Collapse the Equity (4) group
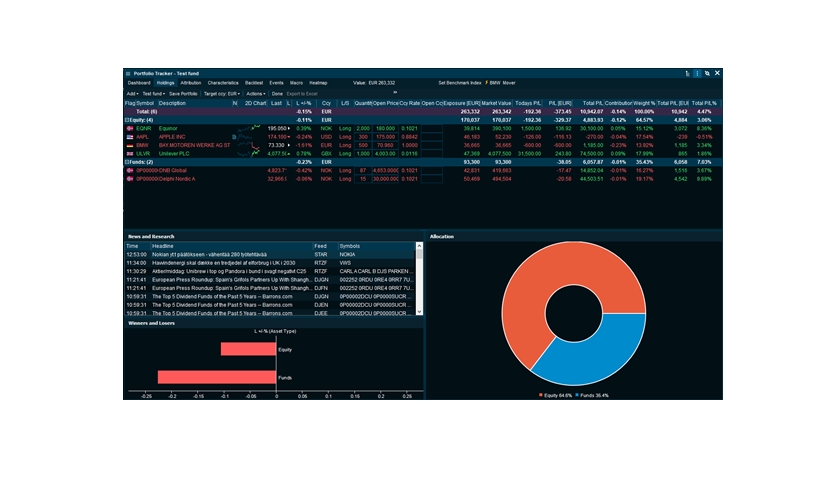Viewport: 840px width, 480px height. tap(127, 119)
